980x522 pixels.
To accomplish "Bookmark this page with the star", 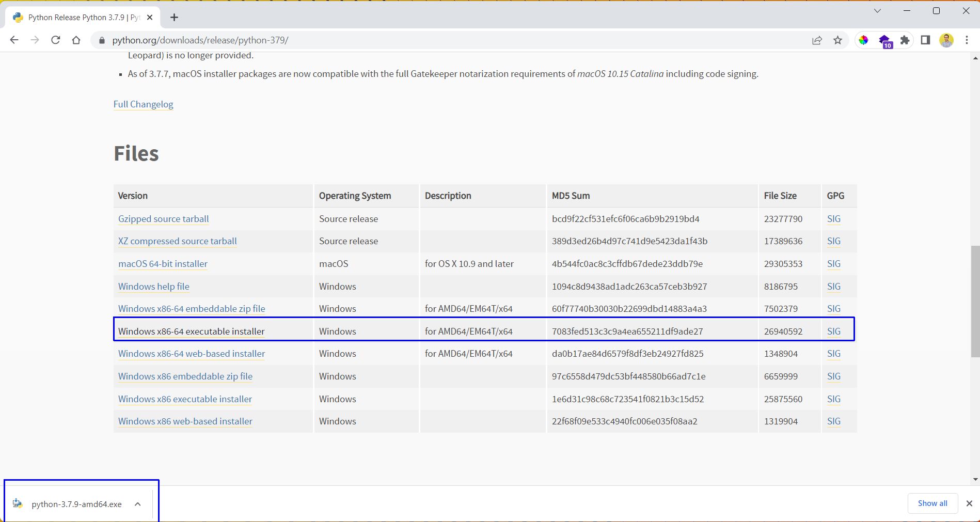I will click(837, 40).
